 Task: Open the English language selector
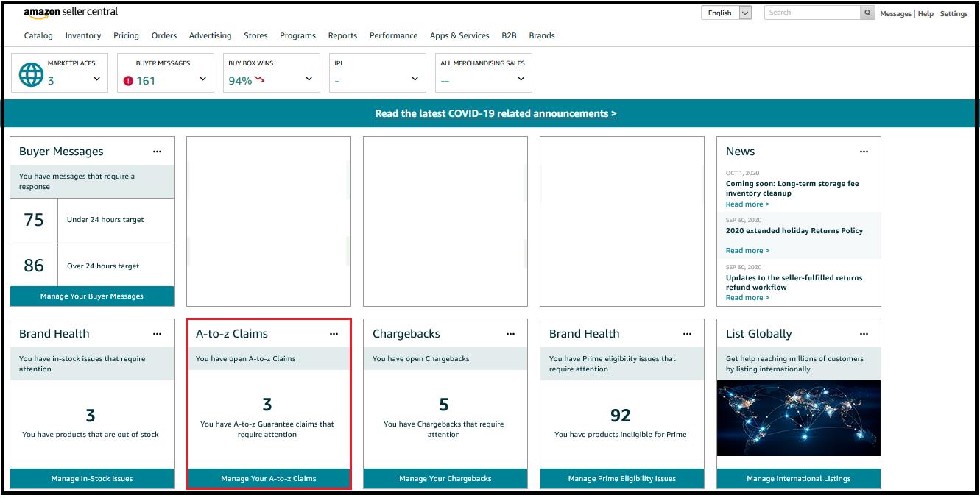(x=726, y=13)
